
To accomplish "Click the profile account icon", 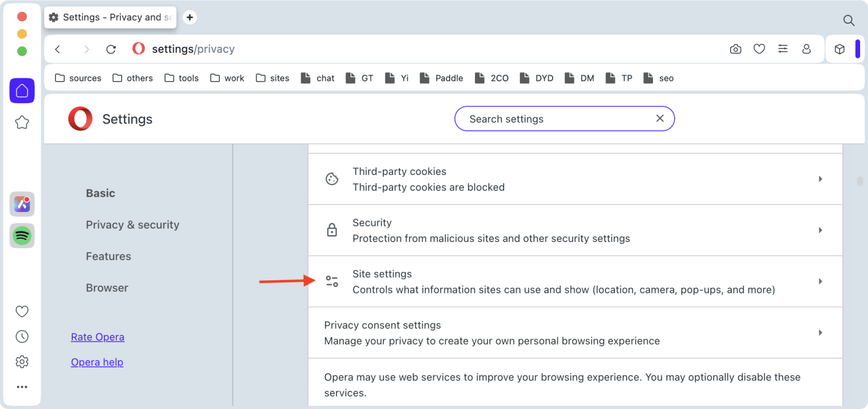I will point(807,49).
